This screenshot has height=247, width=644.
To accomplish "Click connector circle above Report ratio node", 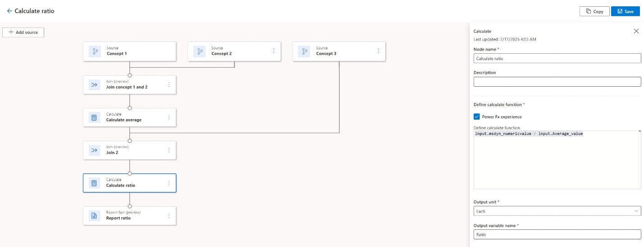I will (130, 206).
